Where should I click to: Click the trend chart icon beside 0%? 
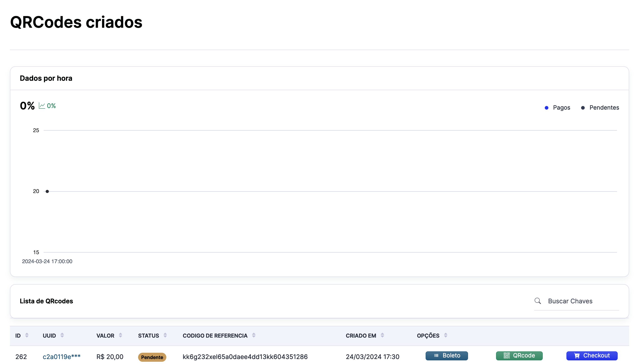click(42, 106)
